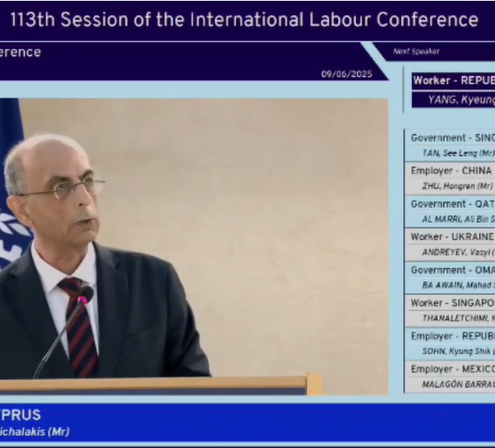This screenshot has height=448, width=495.
Task: Click the name BA AWAIN, Mahad
Action: [x=459, y=285]
